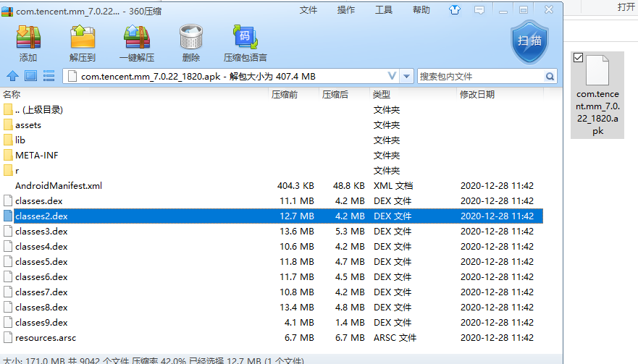This screenshot has width=638, height=364.
Task: Expand the path bar dropdown arrow
Action: [x=406, y=77]
